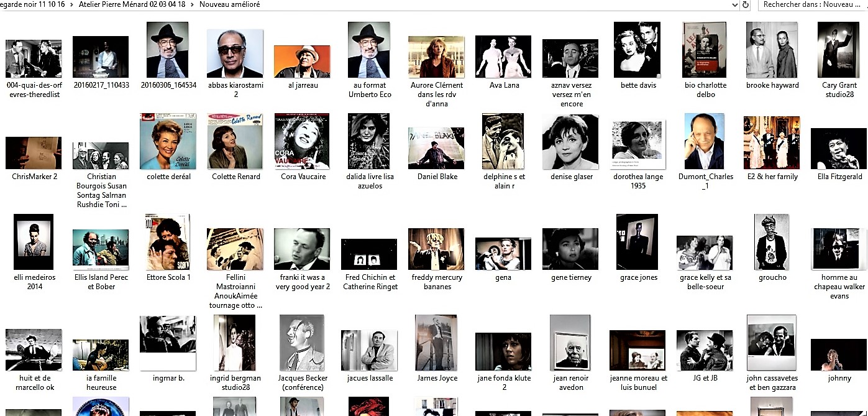Select the al jarreau thumbnail
Screen dimensions: 868x416
tap(302, 62)
